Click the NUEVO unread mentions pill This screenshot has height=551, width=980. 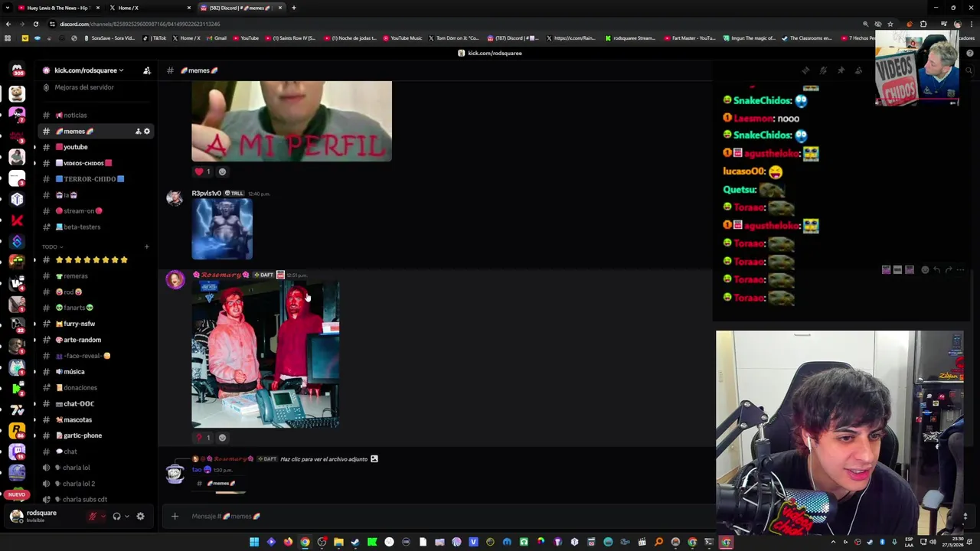(17, 494)
